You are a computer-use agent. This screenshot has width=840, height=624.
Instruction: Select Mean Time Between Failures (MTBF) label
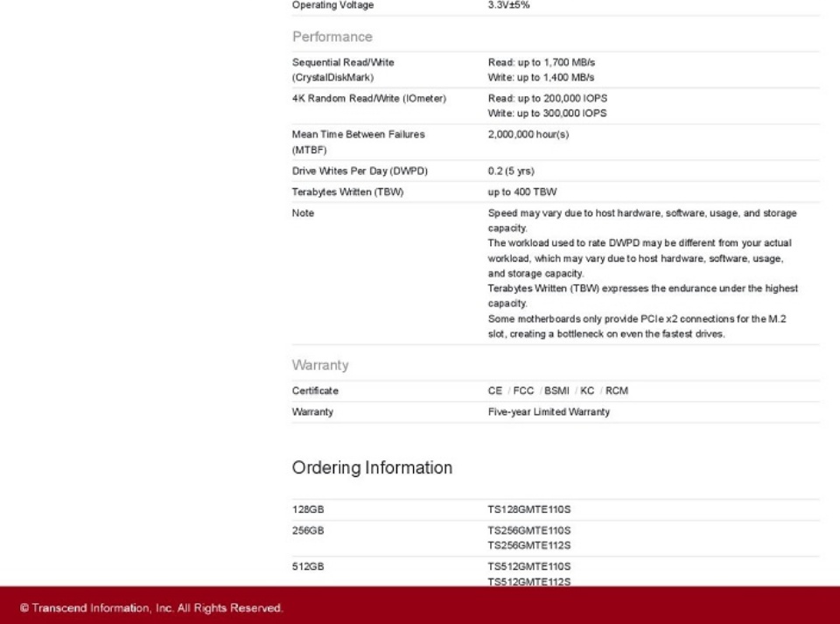(359, 142)
